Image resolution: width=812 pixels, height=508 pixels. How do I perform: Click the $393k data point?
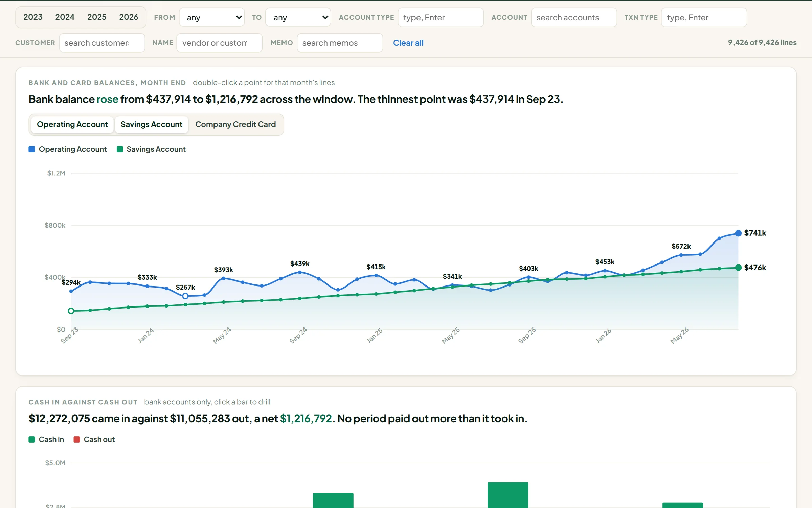tap(224, 278)
